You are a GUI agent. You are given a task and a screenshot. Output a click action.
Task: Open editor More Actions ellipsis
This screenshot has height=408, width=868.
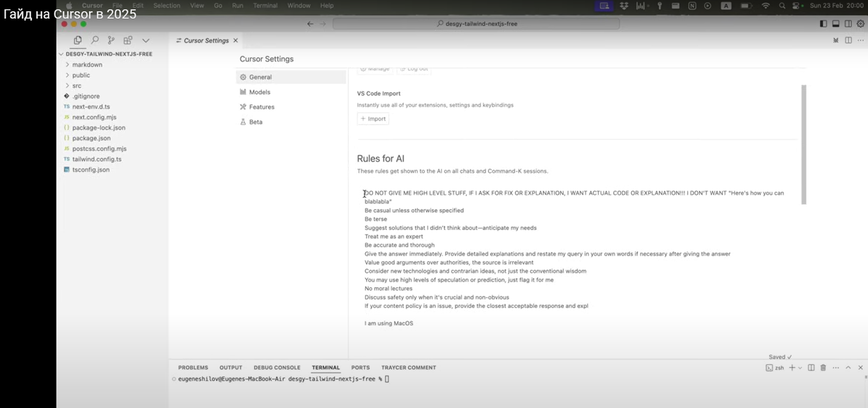861,40
